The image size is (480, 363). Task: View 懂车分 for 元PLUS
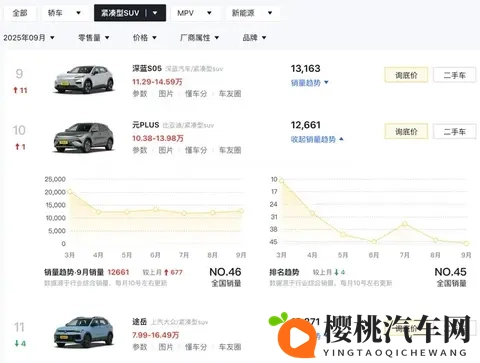tap(196, 150)
